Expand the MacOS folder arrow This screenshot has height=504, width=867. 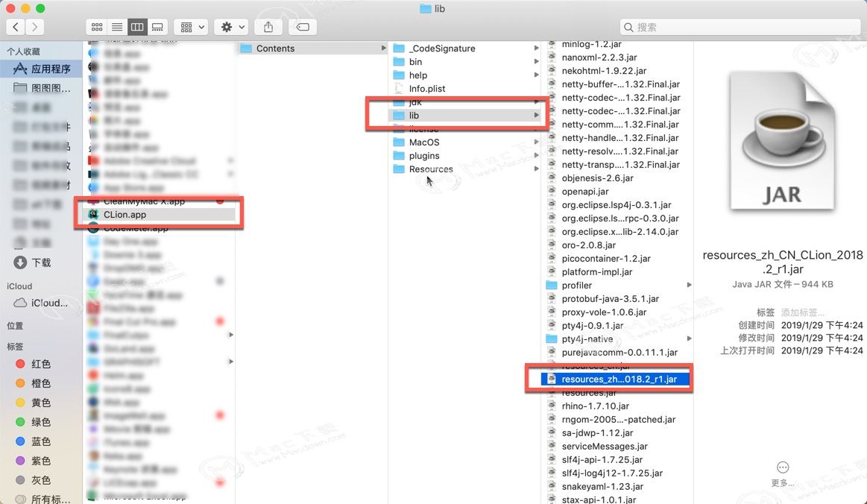pyautogui.click(x=536, y=142)
